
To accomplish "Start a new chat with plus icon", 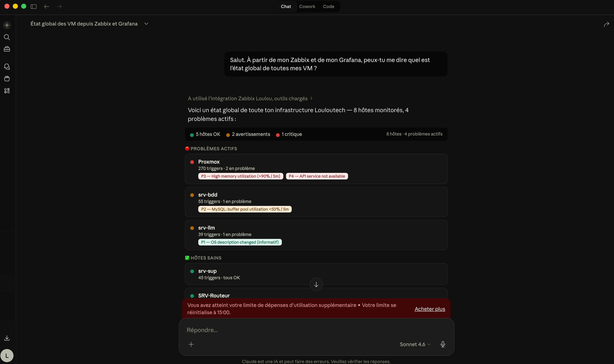I will (7, 25).
